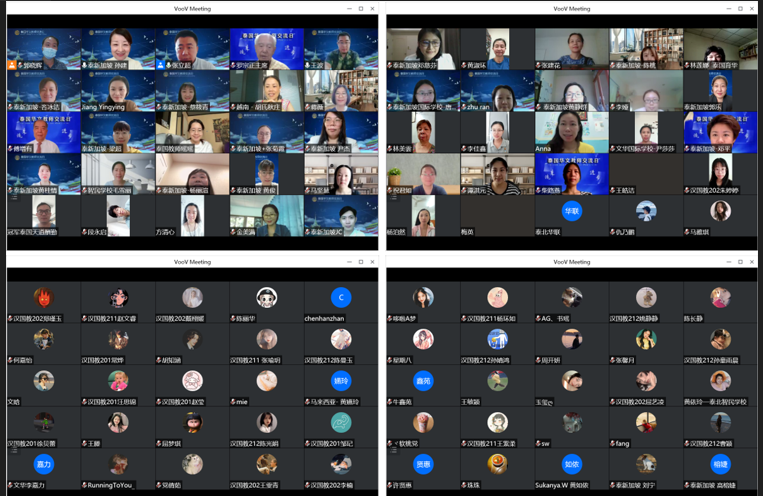Click the muted mic icon beside fang
Screen dimensions: 763x496
613,444
